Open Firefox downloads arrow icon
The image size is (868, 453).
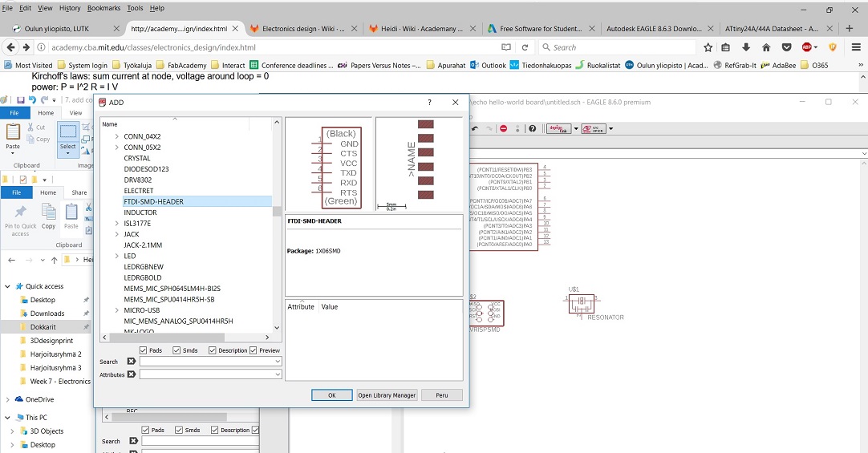[x=745, y=47]
